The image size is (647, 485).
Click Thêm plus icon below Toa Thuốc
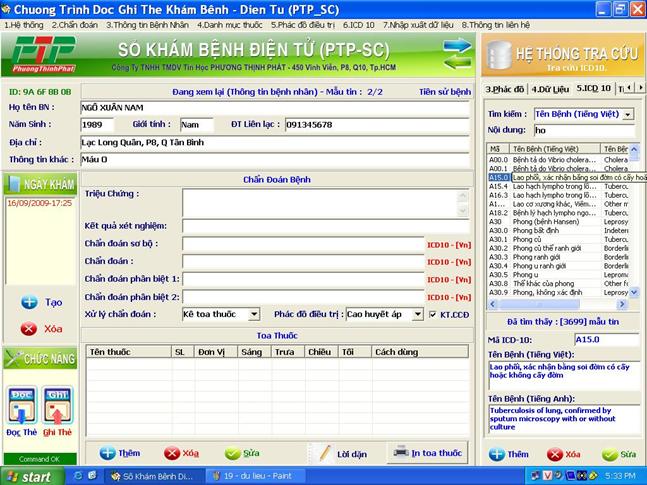(x=108, y=453)
